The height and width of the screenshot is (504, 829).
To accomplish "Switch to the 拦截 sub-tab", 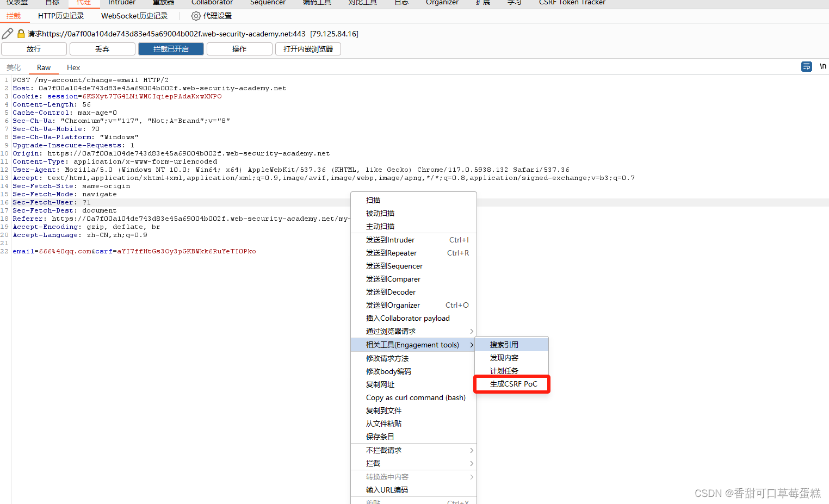I will (14, 16).
